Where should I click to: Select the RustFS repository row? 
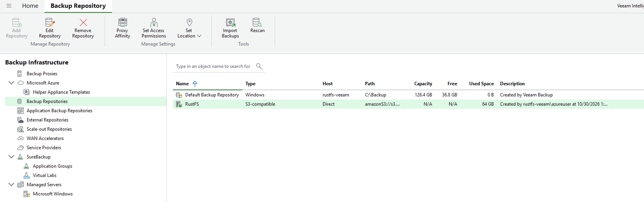[408, 104]
